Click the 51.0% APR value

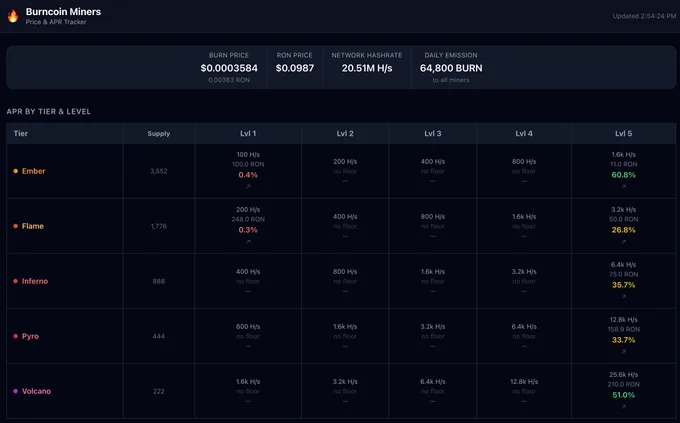click(x=624, y=395)
